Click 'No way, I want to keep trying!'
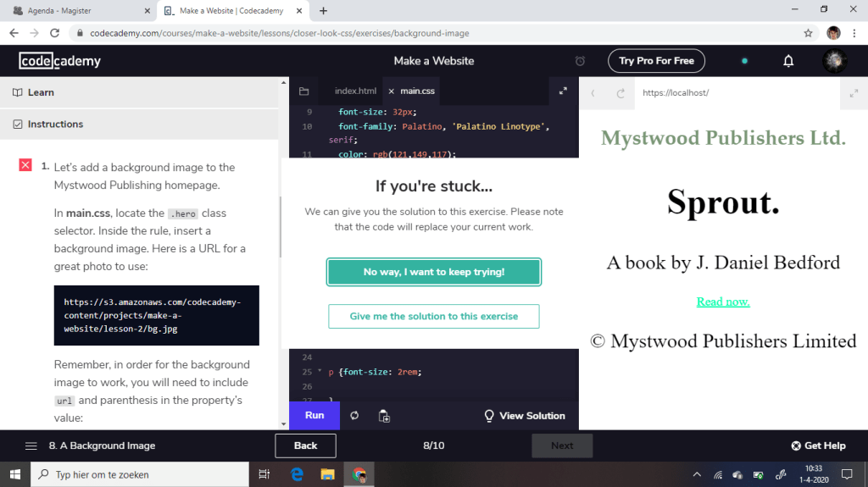The image size is (868, 487). [x=433, y=272]
